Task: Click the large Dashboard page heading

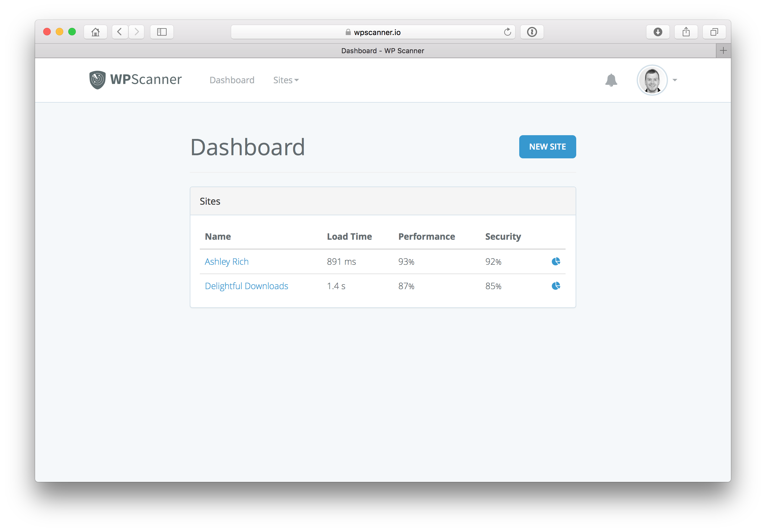Action: click(x=247, y=147)
